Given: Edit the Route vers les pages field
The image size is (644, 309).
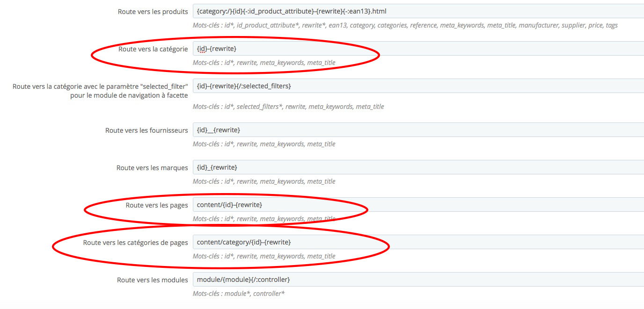Looking at the screenshot, I should [418, 205].
